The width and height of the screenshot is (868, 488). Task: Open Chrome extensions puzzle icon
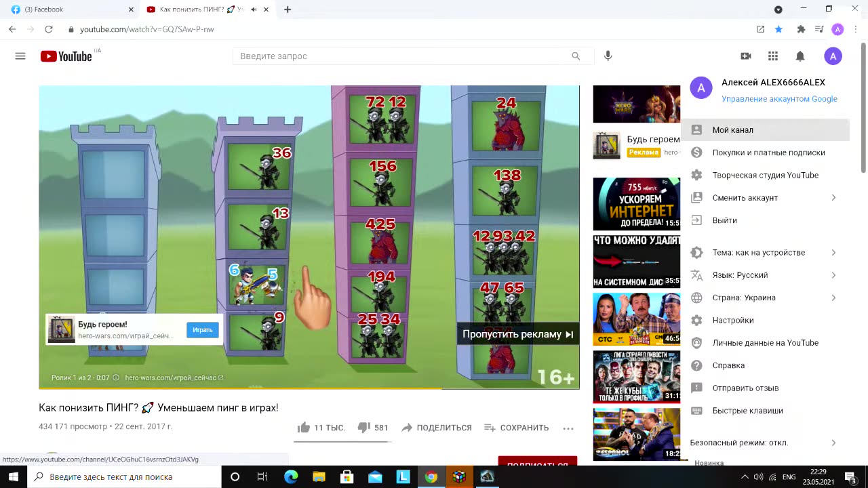801,29
